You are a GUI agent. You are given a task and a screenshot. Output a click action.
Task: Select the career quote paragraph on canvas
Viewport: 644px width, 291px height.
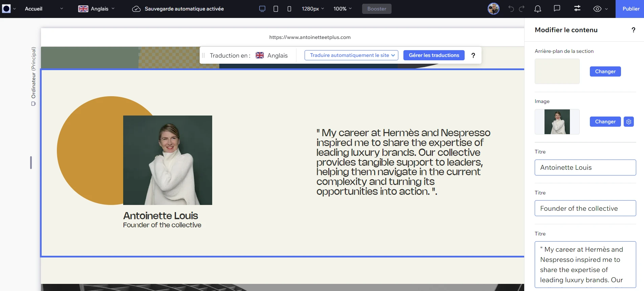pos(403,162)
